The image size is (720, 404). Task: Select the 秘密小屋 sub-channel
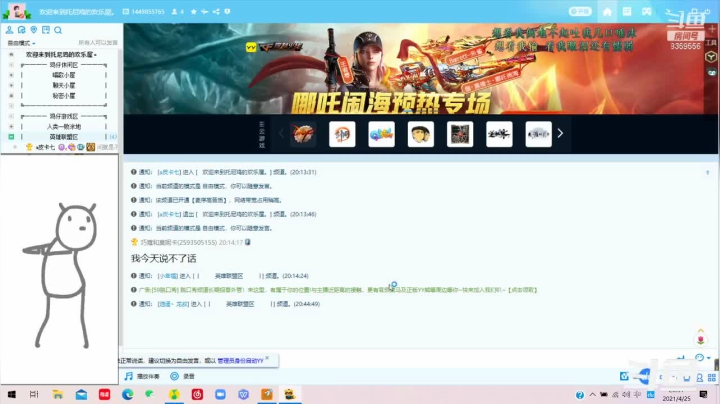pyautogui.click(x=64, y=96)
